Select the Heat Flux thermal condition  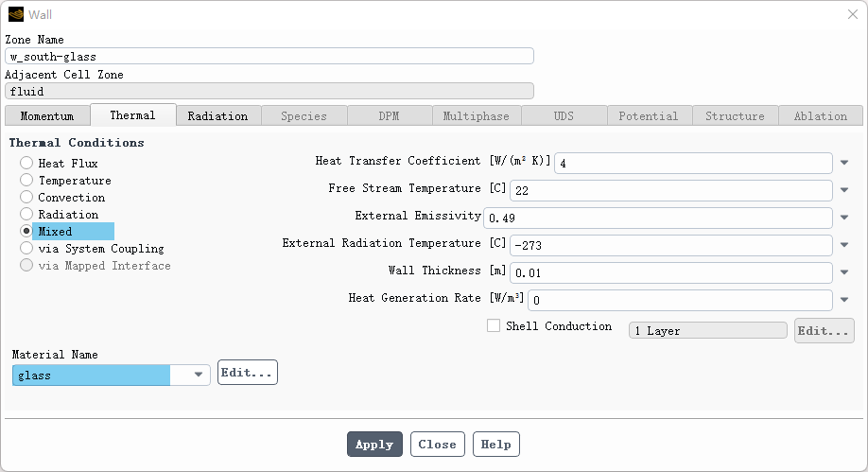tap(26, 164)
